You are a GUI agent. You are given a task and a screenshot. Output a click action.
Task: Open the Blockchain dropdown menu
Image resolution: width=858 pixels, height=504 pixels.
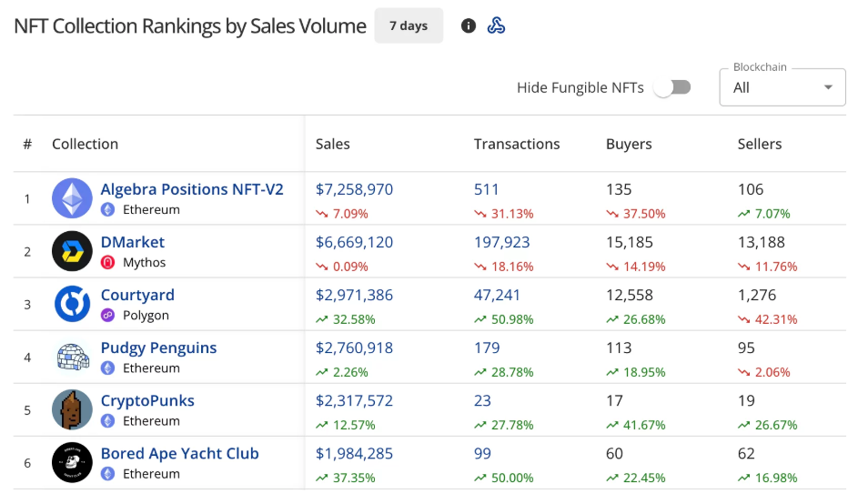pos(782,87)
